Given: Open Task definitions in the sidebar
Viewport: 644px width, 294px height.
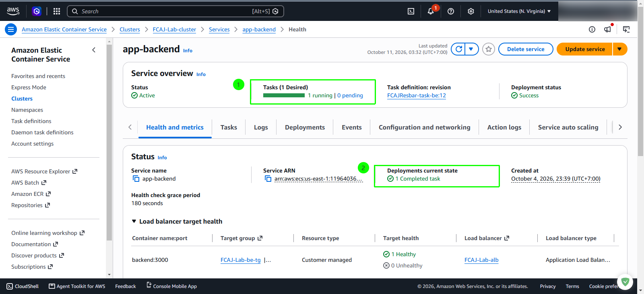Looking at the screenshot, I should coord(31,121).
